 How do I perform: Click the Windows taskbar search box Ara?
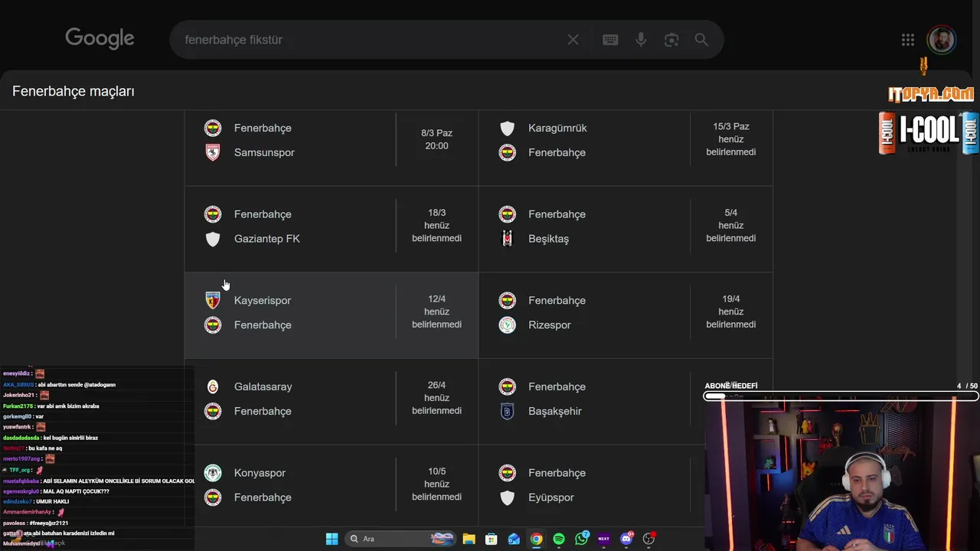pyautogui.click(x=400, y=539)
